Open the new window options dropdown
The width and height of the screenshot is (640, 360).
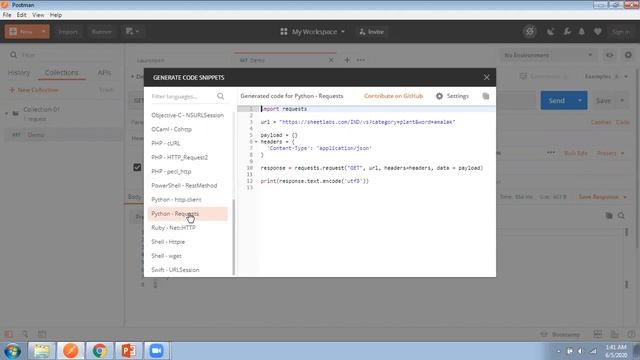coord(132,31)
